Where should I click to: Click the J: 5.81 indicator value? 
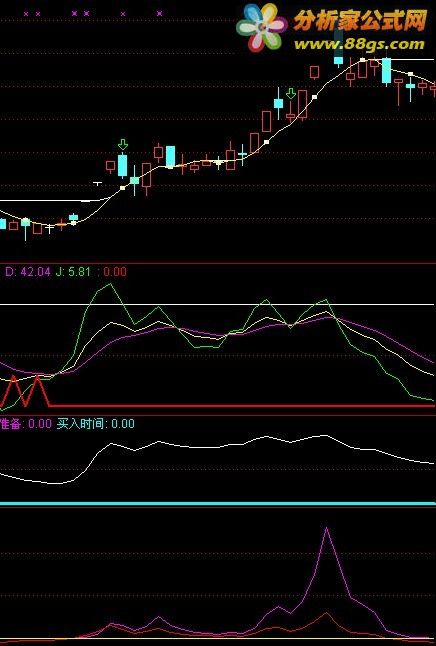coord(73,272)
